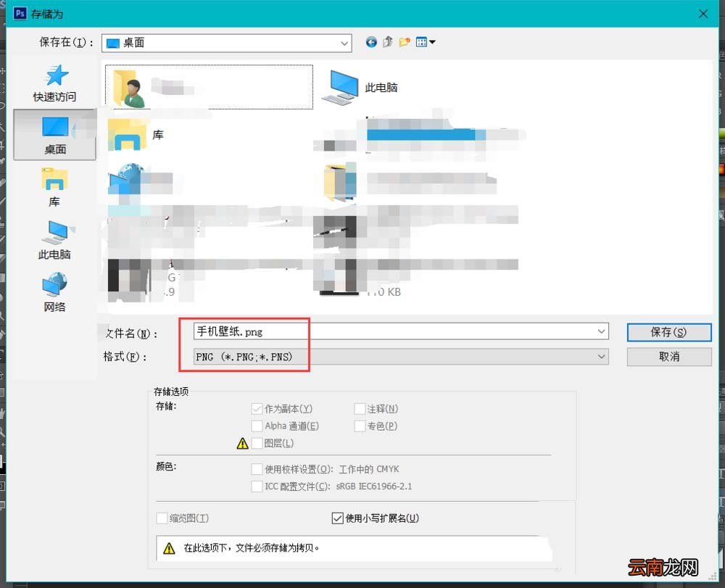
Task: Go up one folder level
Action: (387, 42)
